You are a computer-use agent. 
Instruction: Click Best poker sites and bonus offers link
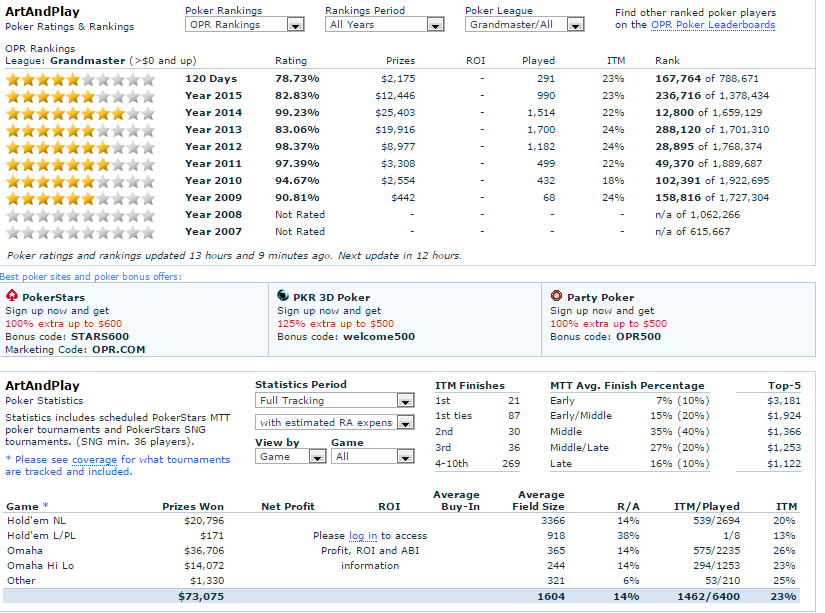click(x=91, y=277)
